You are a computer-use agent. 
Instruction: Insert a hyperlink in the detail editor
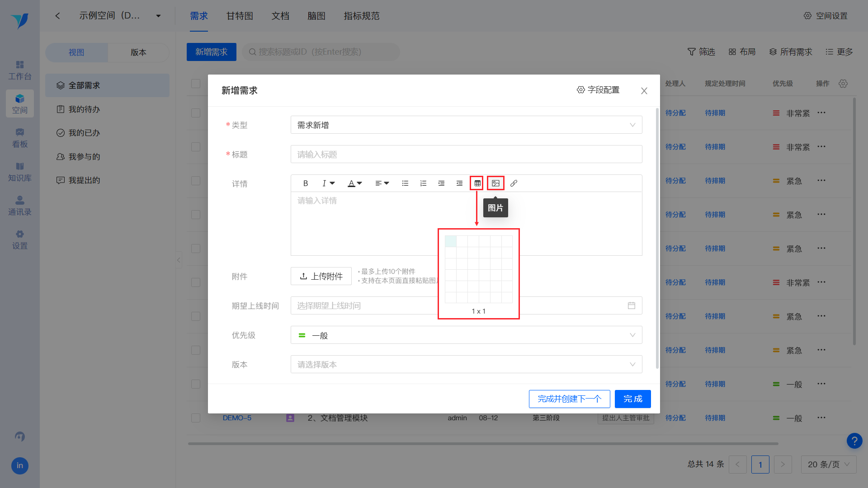click(514, 183)
